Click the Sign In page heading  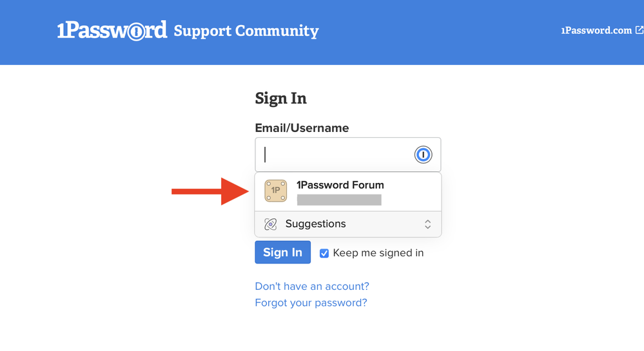tap(280, 99)
